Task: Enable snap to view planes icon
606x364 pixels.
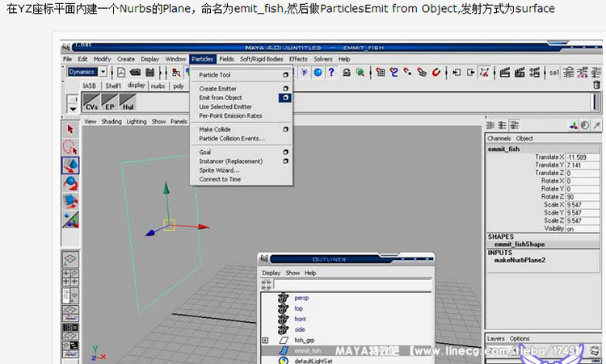Action: (x=422, y=72)
